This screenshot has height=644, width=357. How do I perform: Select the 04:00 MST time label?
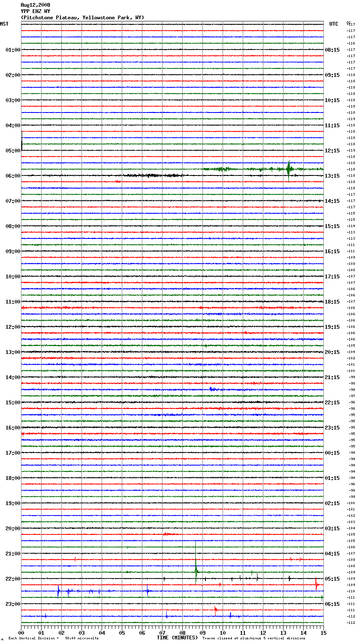[13, 126]
